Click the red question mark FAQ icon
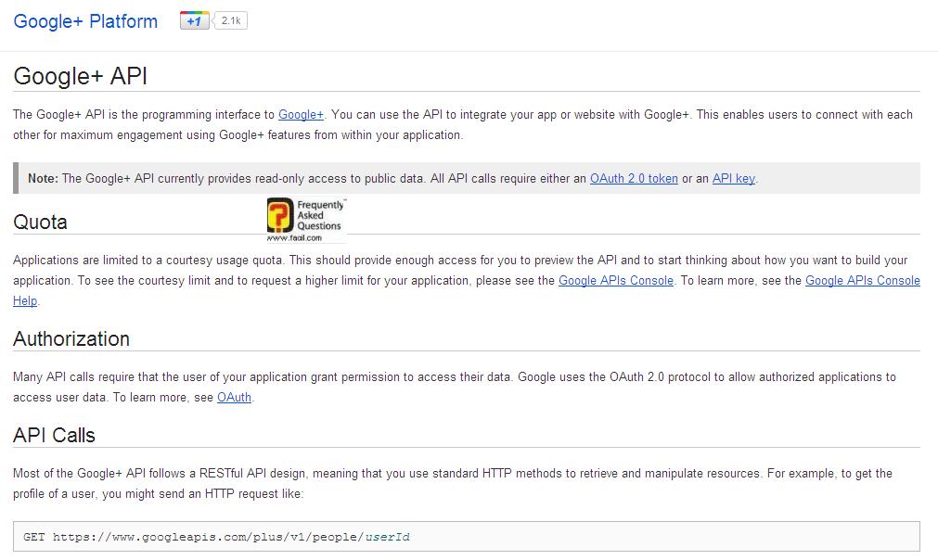The image size is (938, 560). 279,216
